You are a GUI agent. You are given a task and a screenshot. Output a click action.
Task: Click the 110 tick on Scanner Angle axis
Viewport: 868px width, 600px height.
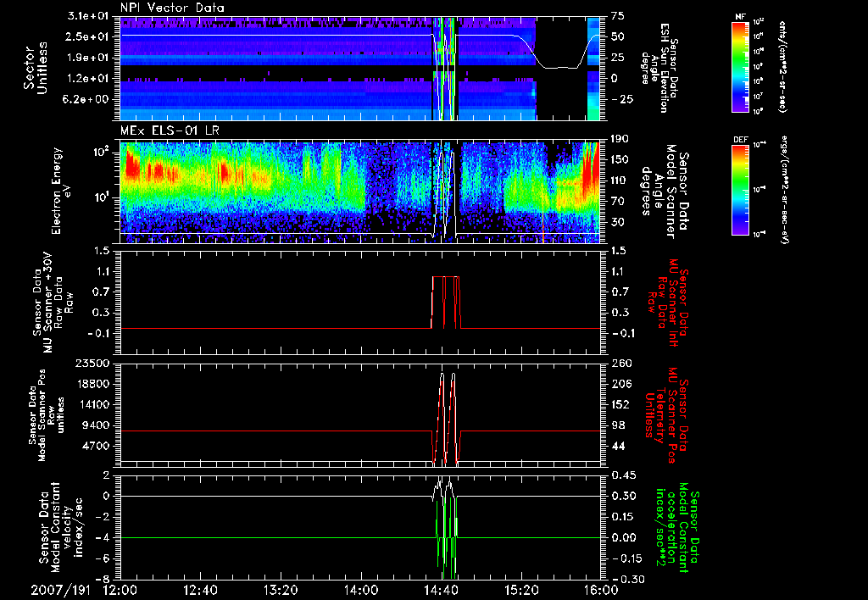pos(620,181)
